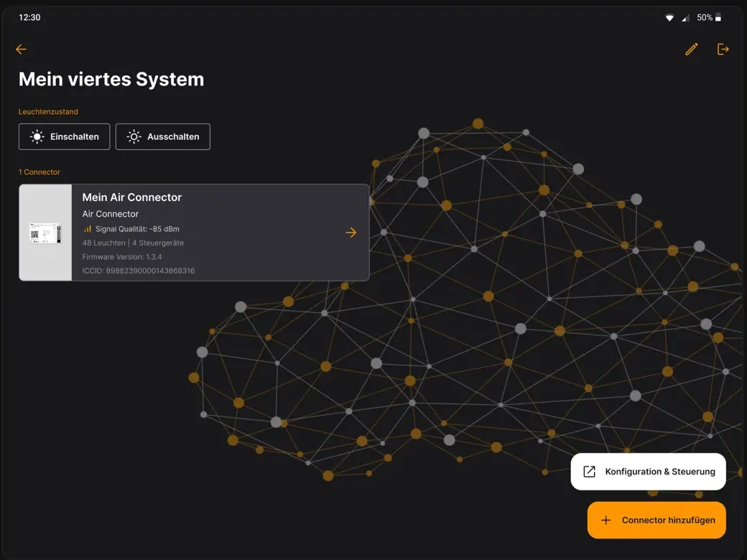
Task: Open the Mein Air Connector arrow
Action: coord(351,233)
